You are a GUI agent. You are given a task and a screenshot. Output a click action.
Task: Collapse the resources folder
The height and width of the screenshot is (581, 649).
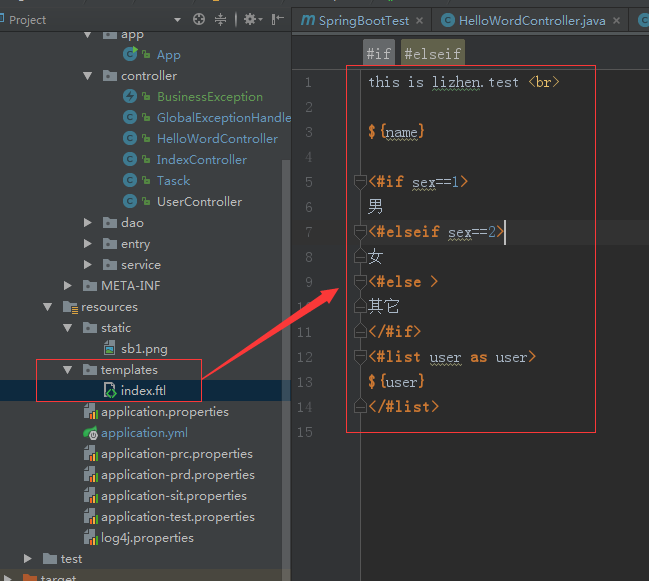pyautogui.click(x=48, y=307)
